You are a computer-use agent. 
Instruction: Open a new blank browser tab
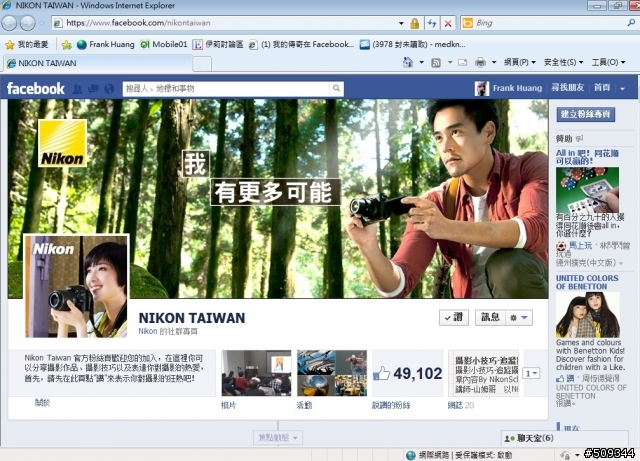[x=202, y=64]
